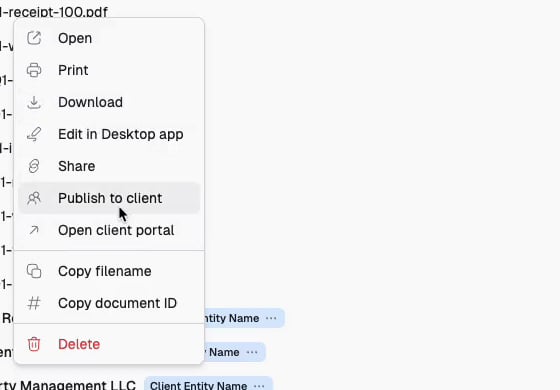This screenshot has height=390, width=560.
Task: Click the receipt-100.pdf file name
Action: 54,12
